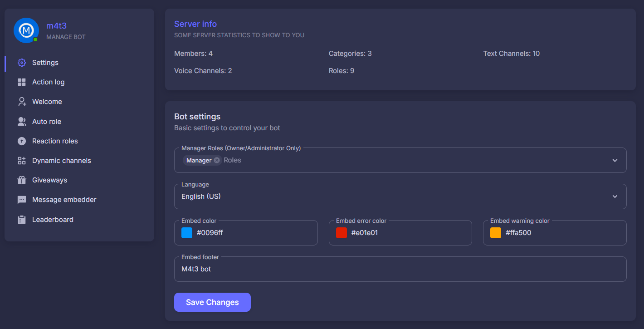Viewport: 644px width, 329px height.
Task: Remove the Manager role chip
Action: [x=217, y=160]
